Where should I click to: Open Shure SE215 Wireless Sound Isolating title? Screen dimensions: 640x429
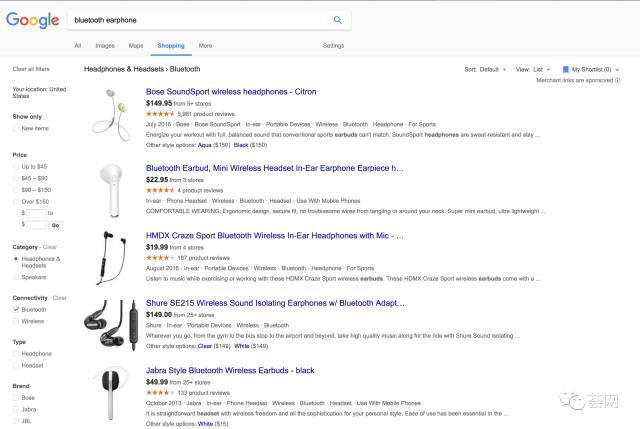[x=275, y=303]
